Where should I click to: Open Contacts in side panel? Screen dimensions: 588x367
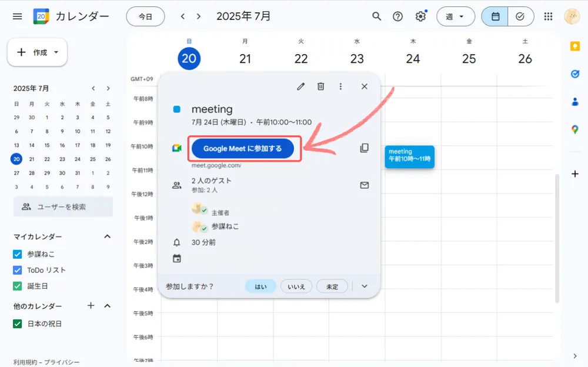pyautogui.click(x=575, y=102)
